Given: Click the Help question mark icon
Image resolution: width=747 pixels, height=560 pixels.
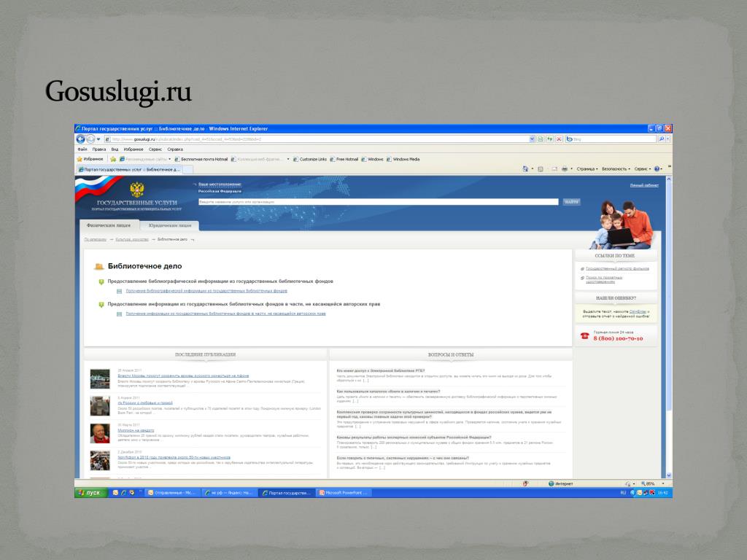Looking at the screenshot, I should [657, 168].
